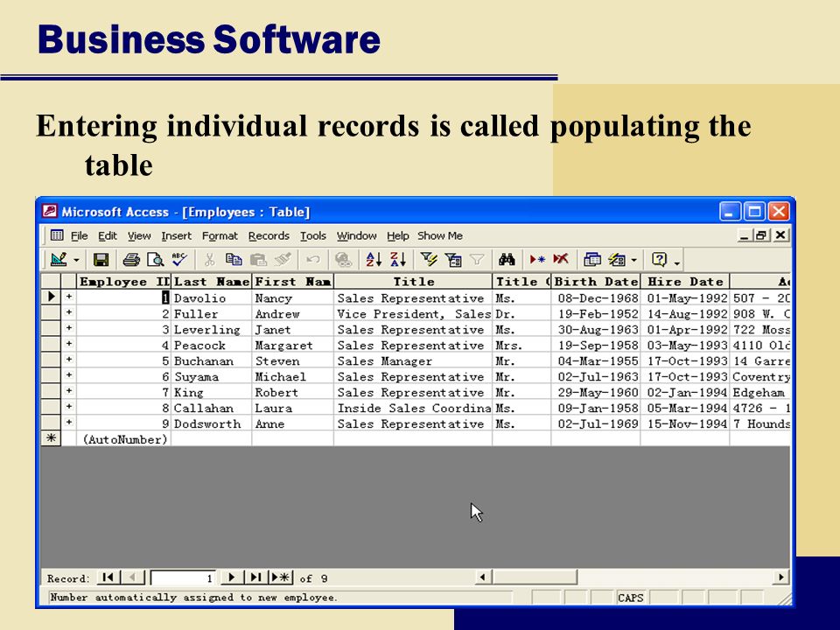Screen dimensions: 840x630
Task: Open the Edit menu
Action: pyautogui.click(x=107, y=235)
